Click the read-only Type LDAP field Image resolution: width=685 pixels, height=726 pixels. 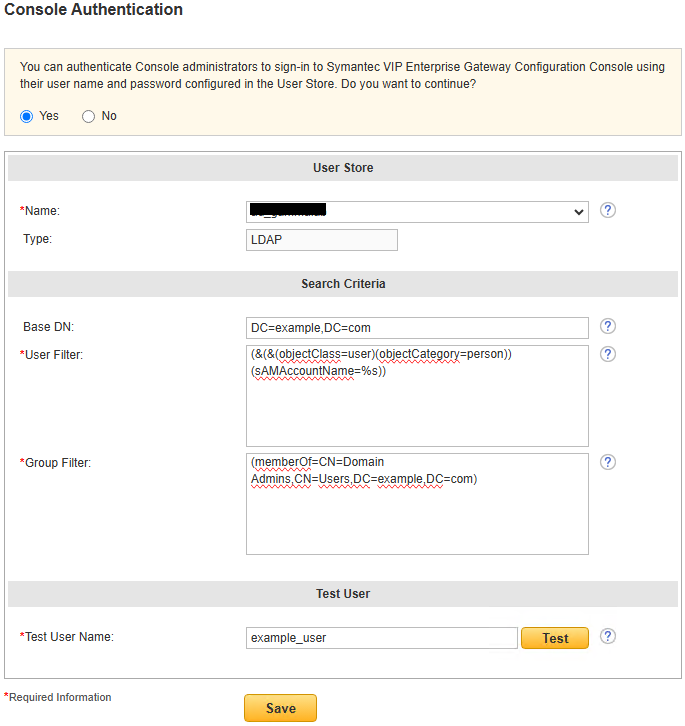click(321, 240)
